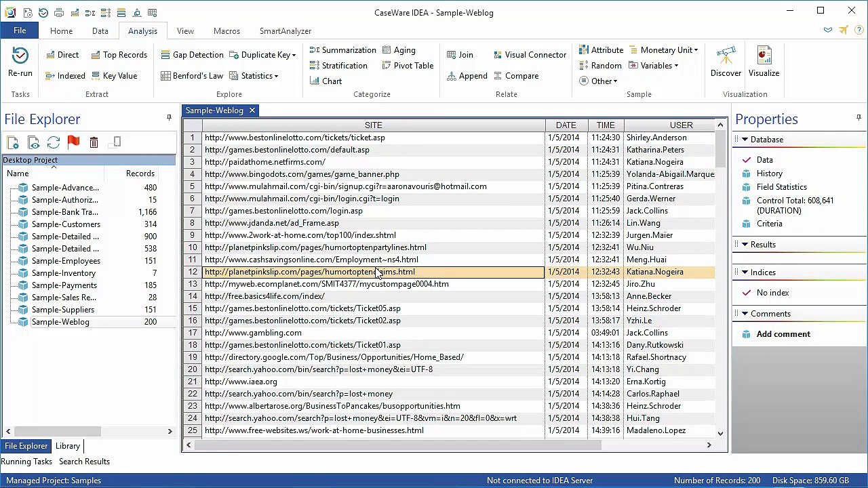This screenshot has width=868, height=488.
Task: Open the Stratification tool
Action: coord(338,66)
